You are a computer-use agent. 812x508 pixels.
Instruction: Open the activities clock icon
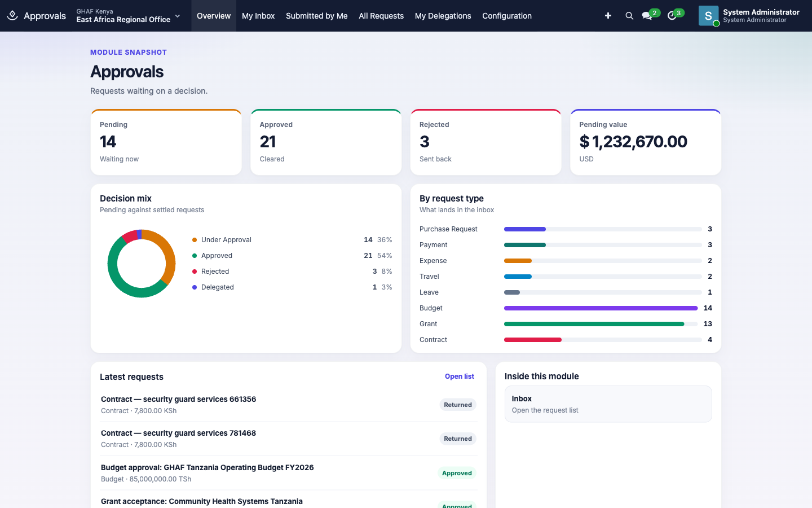[x=672, y=16]
